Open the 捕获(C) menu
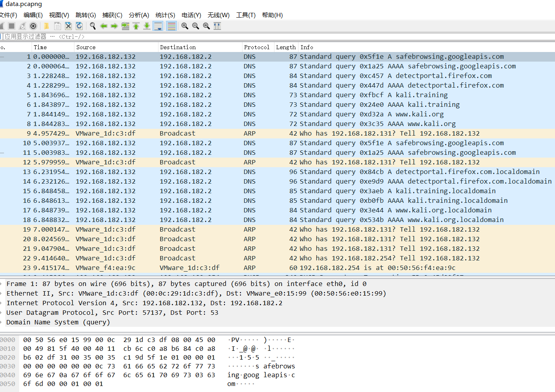Screen dimensions: 555x392 coord(112,15)
